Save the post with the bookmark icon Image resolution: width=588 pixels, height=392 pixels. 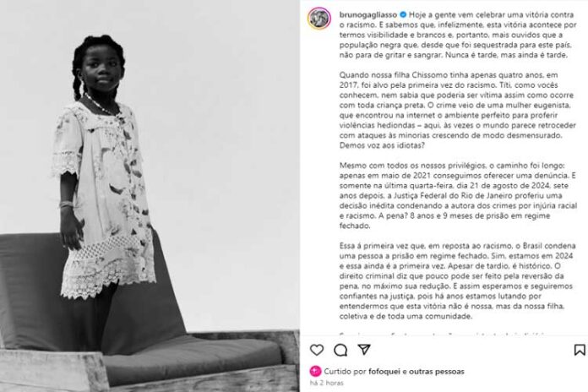(580, 350)
